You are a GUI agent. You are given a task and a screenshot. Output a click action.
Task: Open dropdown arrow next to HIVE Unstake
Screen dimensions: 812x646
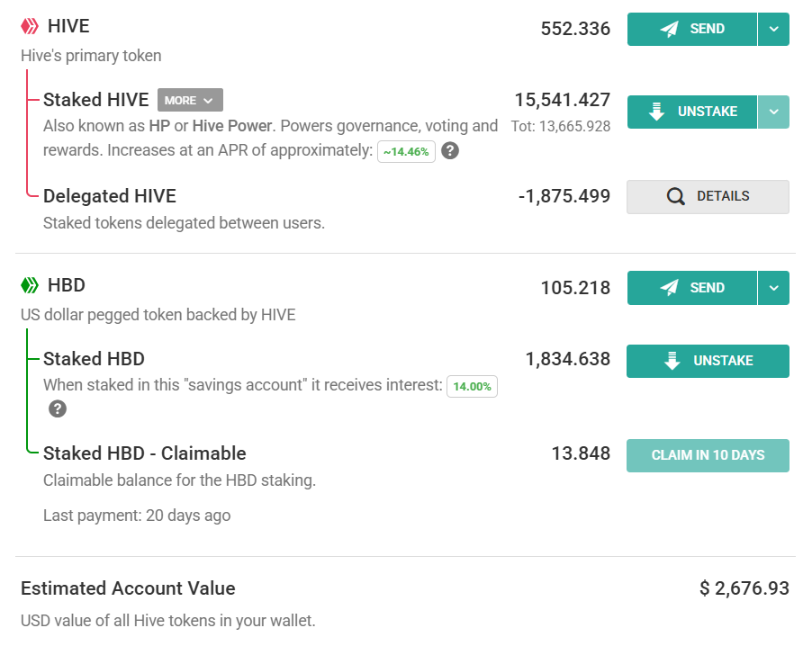click(x=773, y=112)
